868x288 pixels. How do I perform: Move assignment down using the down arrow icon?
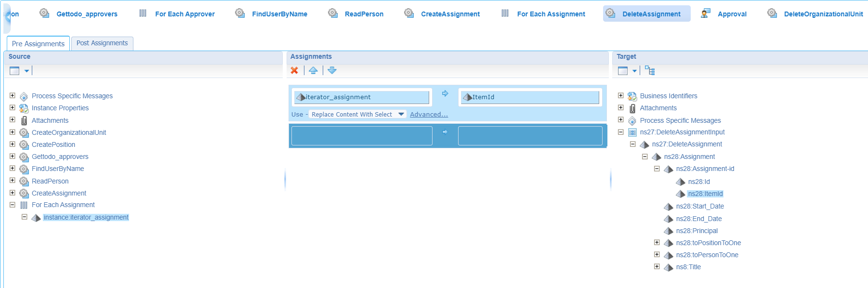332,70
